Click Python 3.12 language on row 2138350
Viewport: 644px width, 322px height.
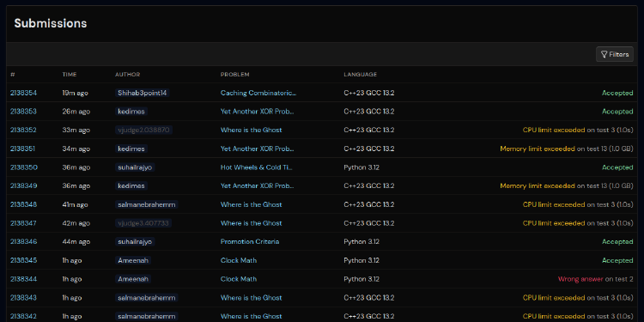click(361, 167)
